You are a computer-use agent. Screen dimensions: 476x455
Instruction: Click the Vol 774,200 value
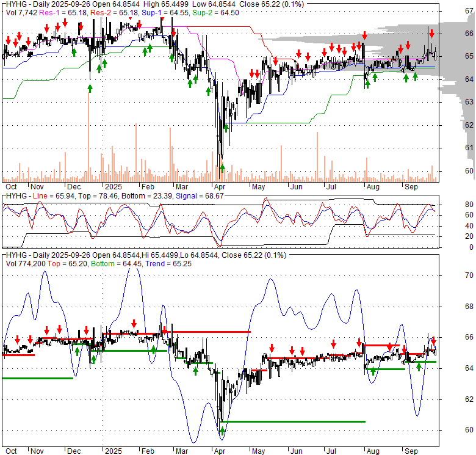[26, 264]
